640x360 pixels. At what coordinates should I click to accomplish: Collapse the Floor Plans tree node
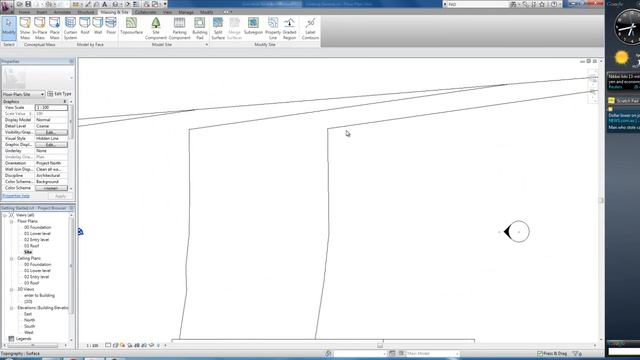point(11,221)
